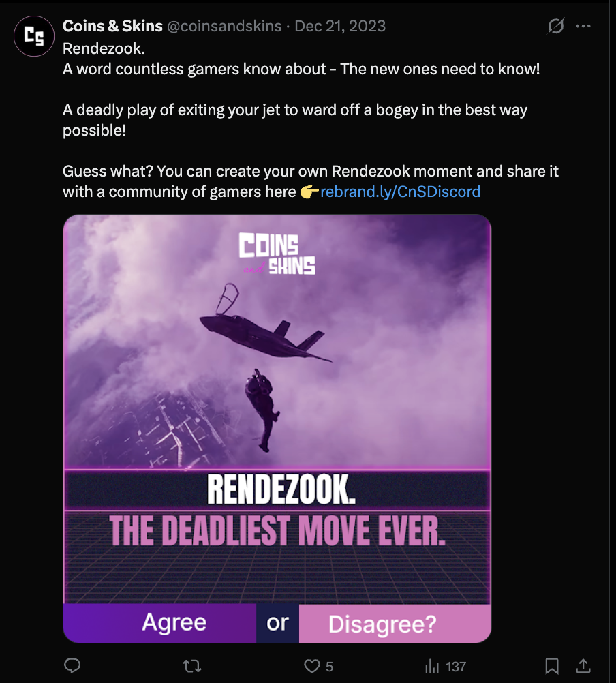Click the tweet text about Rendezook

[311, 120]
